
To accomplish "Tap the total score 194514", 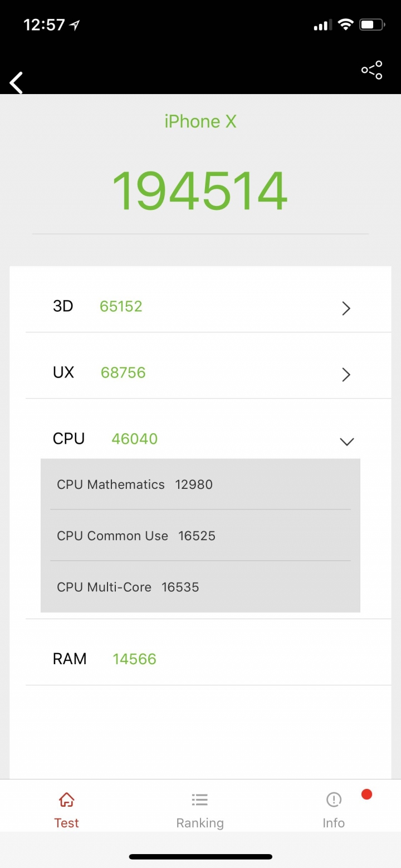I will point(200,192).
